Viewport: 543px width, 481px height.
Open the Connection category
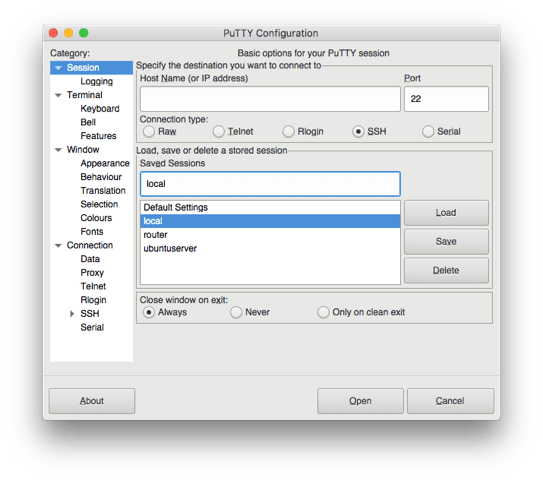[90, 245]
